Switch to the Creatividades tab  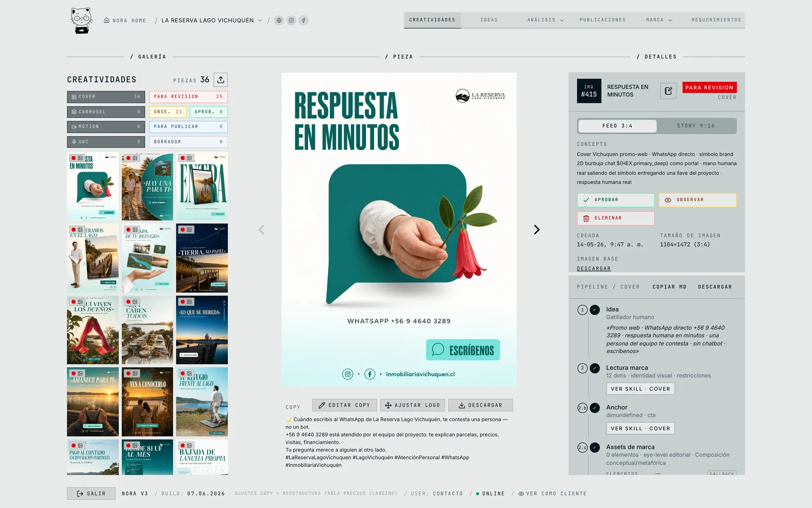(x=432, y=20)
